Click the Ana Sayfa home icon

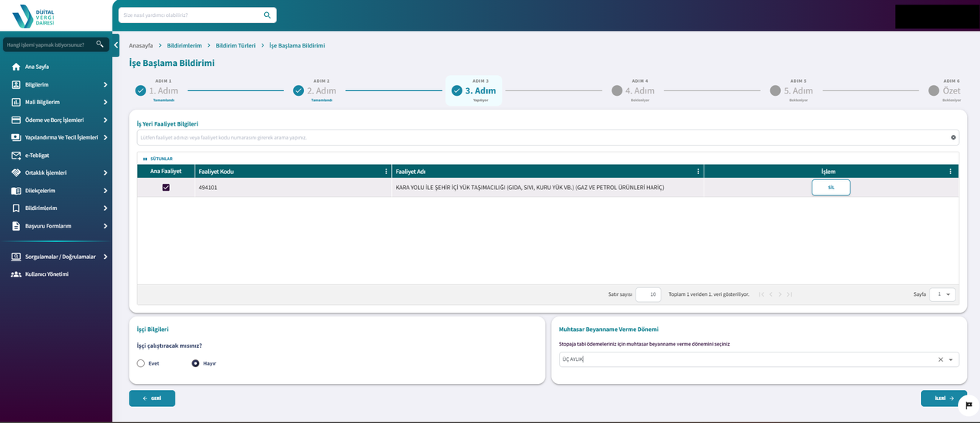(x=16, y=67)
